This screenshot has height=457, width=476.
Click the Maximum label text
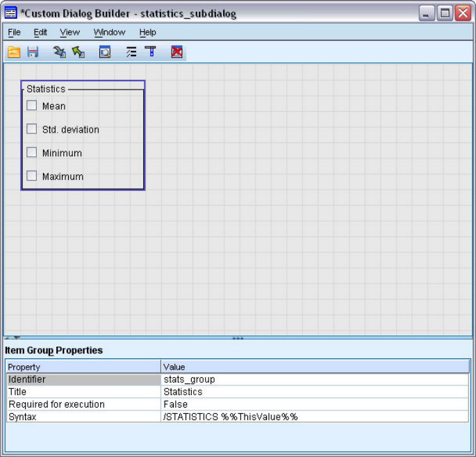coord(63,176)
